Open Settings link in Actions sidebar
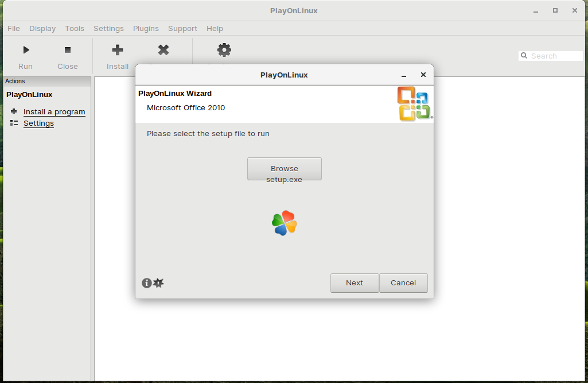Viewport: 588px width, 383px height. pos(38,123)
